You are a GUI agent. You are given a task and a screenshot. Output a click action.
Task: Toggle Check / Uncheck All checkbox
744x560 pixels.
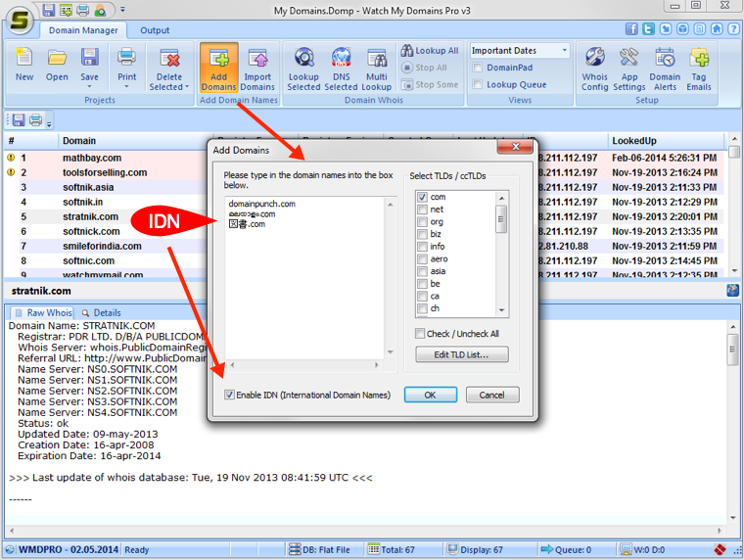coord(419,334)
